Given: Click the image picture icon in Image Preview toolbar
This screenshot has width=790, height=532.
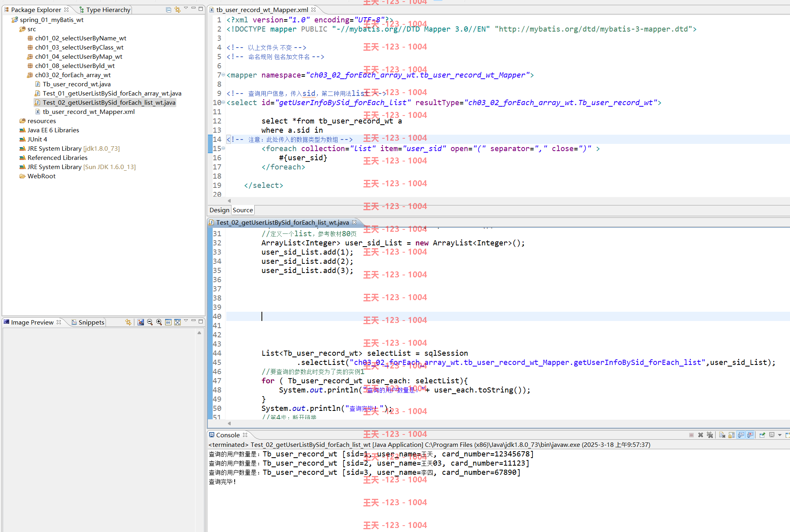Looking at the screenshot, I should (x=141, y=322).
